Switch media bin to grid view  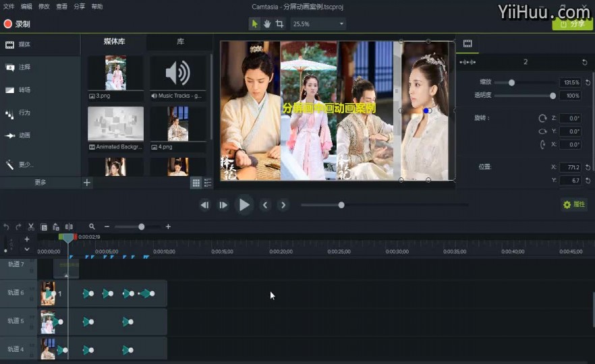point(196,183)
